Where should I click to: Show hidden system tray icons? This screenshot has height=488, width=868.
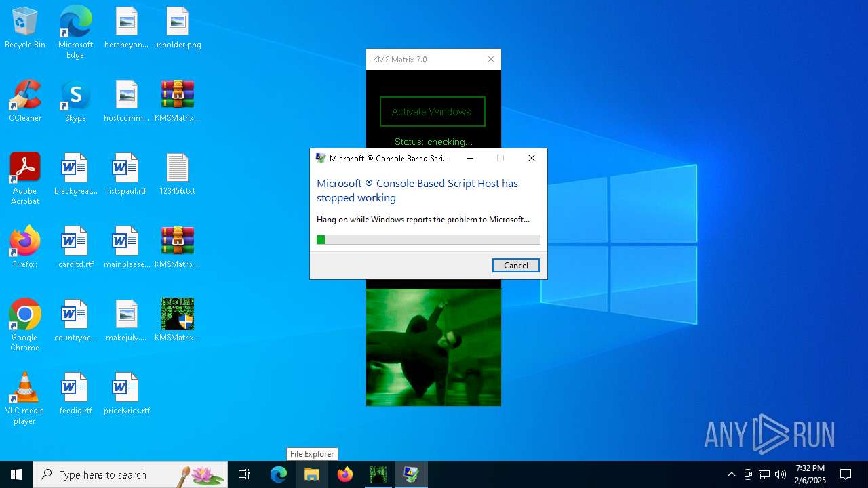[x=731, y=474]
